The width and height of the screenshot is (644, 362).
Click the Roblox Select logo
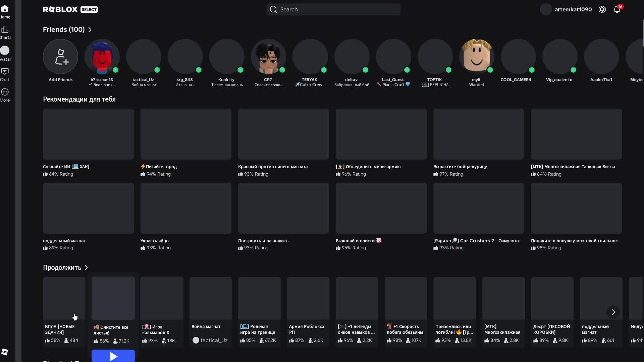coord(70,9)
